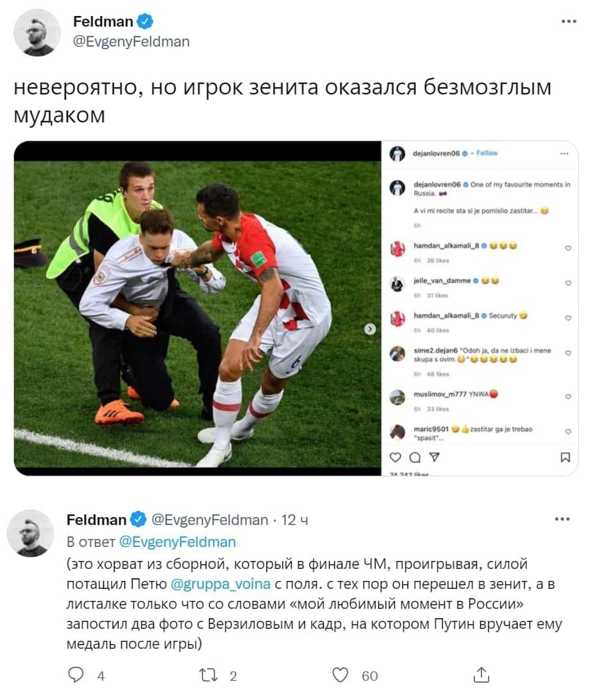Click the retweet arrows icon

coord(208,675)
